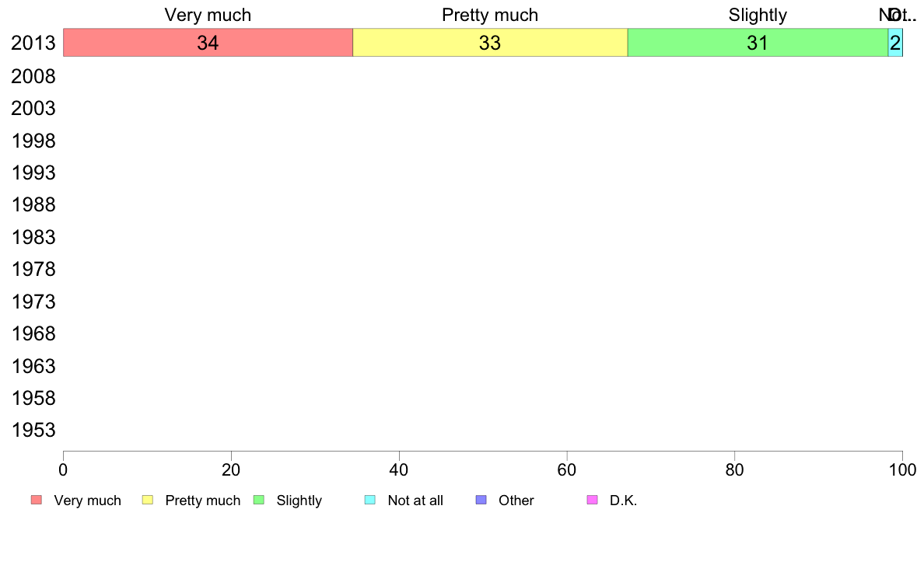
Task: Click the yellow Pretty much legend swatch
Action: tap(147, 500)
